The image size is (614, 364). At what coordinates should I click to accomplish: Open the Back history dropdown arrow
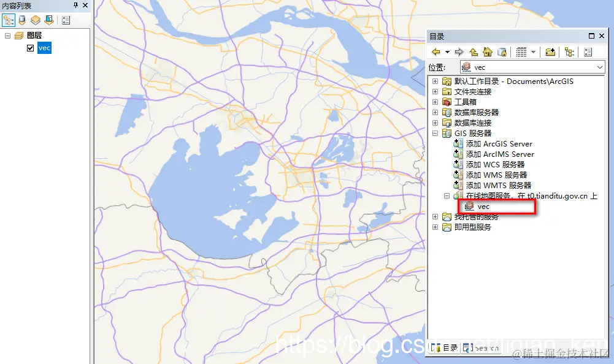(447, 51)
